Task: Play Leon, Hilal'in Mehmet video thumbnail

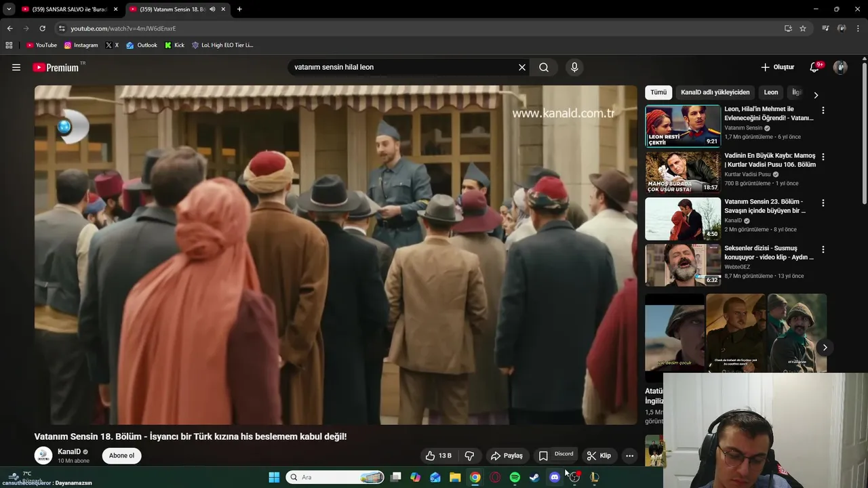Action: pos(683,126)
